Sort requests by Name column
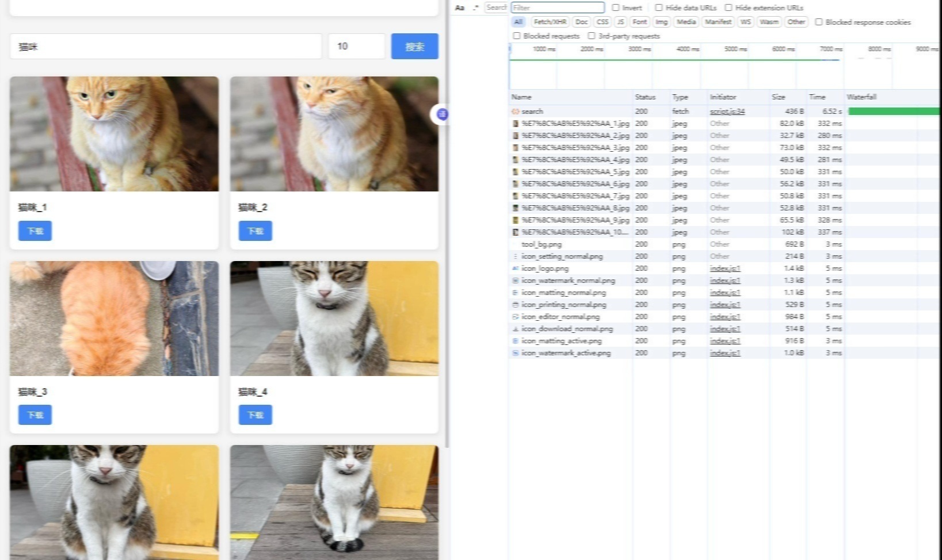The image size is (942, 560). pos(571,97)
